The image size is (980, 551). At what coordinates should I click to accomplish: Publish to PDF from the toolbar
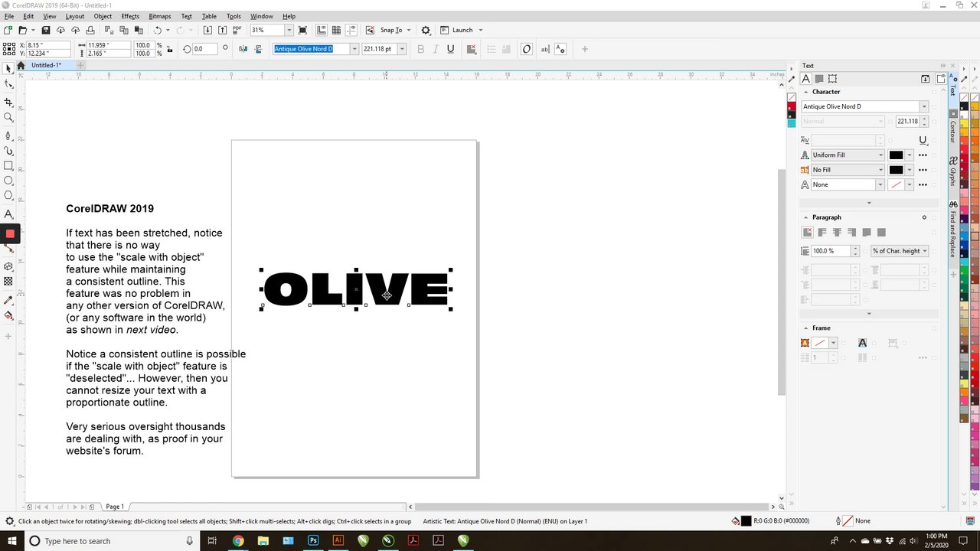click(237, 30)
